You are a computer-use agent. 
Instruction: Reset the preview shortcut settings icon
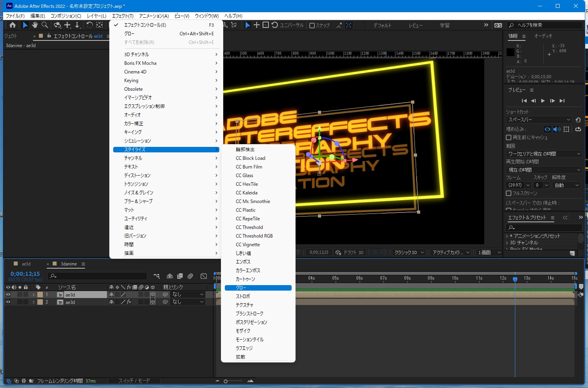(x=578, y=120)
